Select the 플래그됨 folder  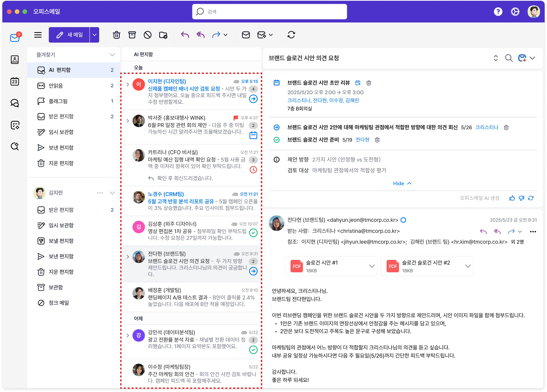(58, 101)
